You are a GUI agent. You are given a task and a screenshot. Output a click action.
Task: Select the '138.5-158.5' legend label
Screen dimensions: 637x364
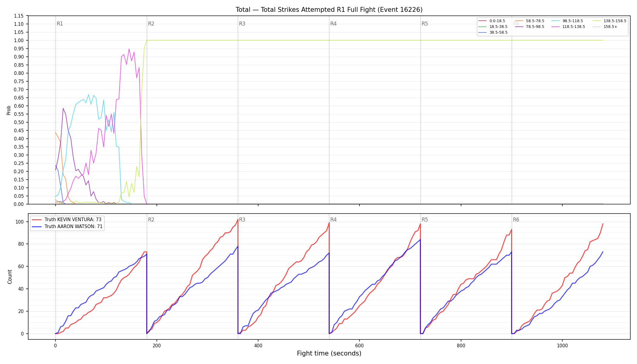click(615, 21)
